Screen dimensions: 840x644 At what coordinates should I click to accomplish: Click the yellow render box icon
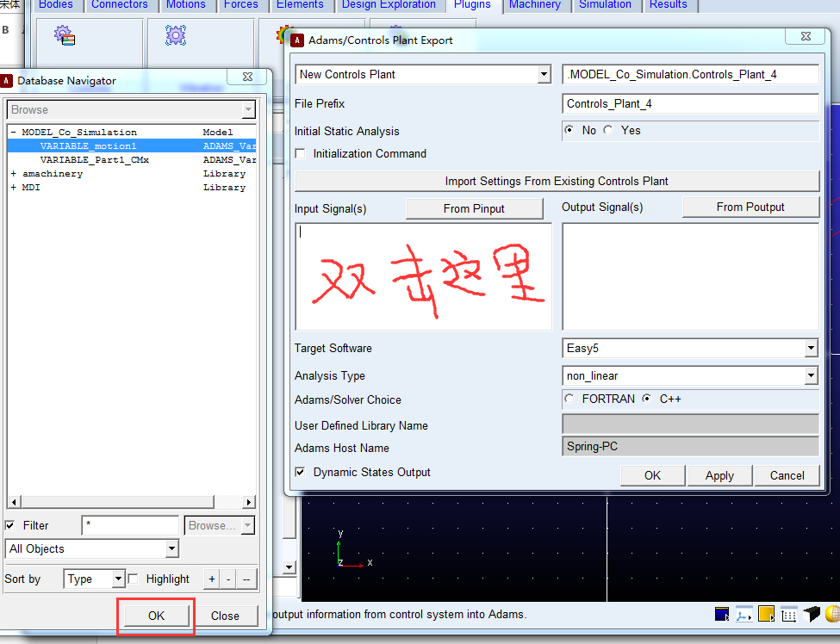pyautogui.click(x=766, y=614)
